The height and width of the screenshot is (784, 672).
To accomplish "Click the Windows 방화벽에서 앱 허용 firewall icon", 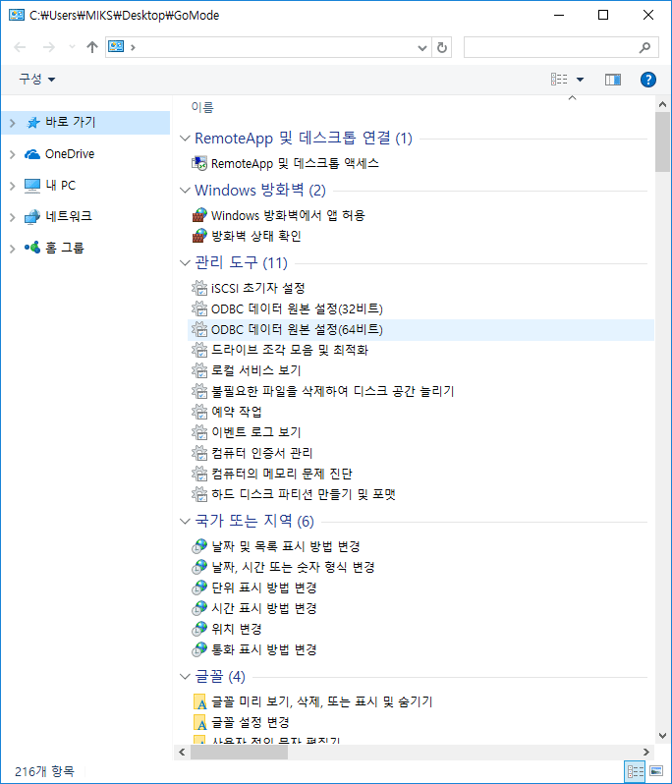I will [x=199, y=215].
